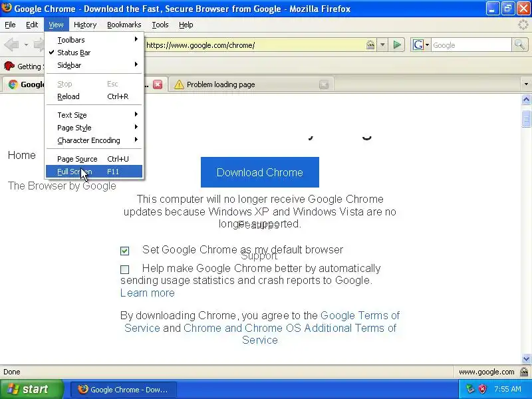
Task: Click the Google search engine icon
Action: click(418, 45)
